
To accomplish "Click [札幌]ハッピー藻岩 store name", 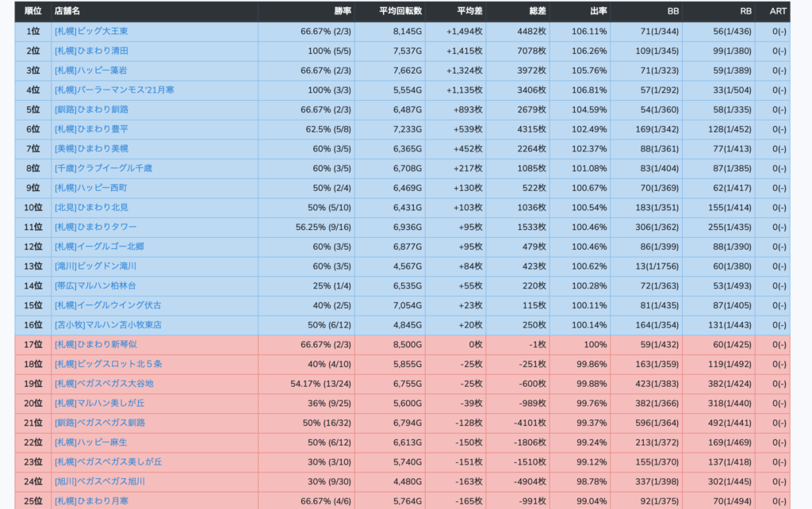I will point(90,71).
